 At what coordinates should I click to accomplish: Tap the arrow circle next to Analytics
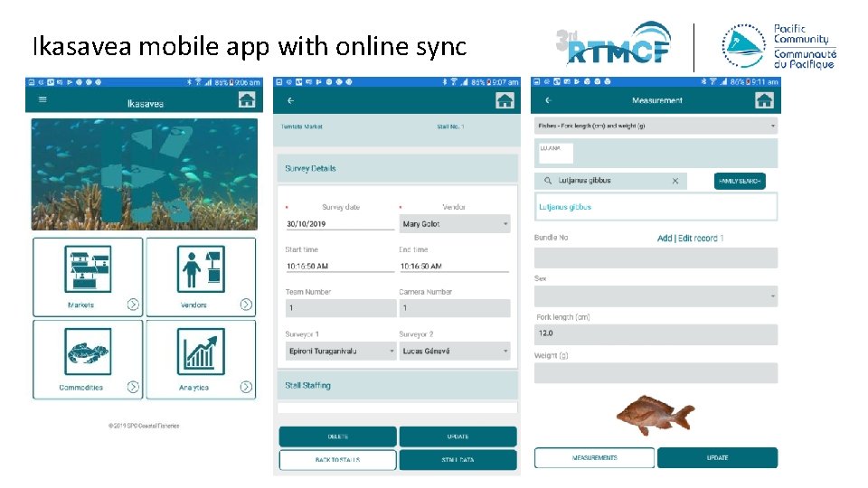(246, 387)
